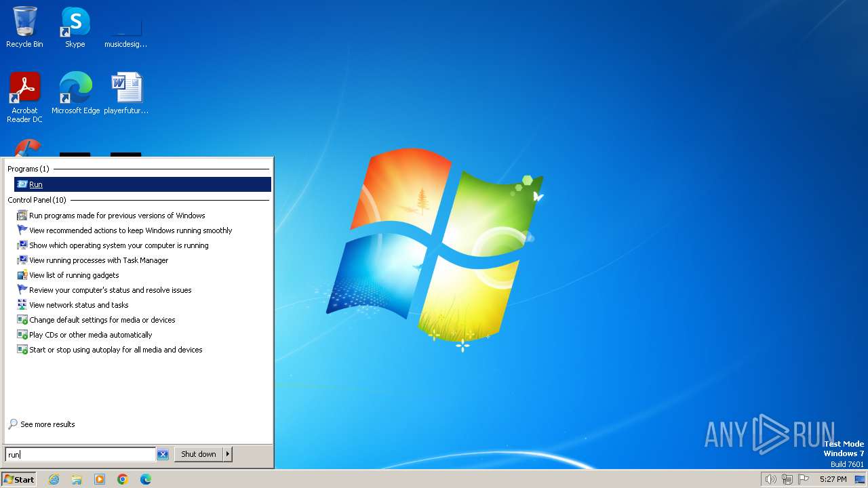Viewport: 868px width, 488px height.
Task: Launch Skype from the desktop
Action: click(x=75, y=27)
